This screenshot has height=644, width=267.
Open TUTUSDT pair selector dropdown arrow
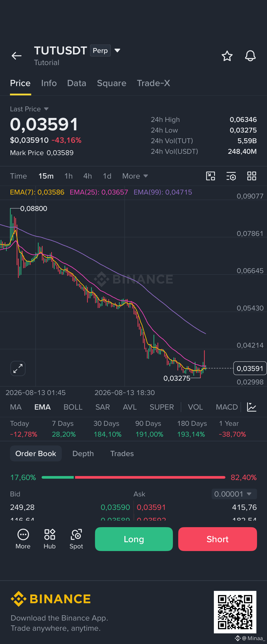[x=117, y=50]
